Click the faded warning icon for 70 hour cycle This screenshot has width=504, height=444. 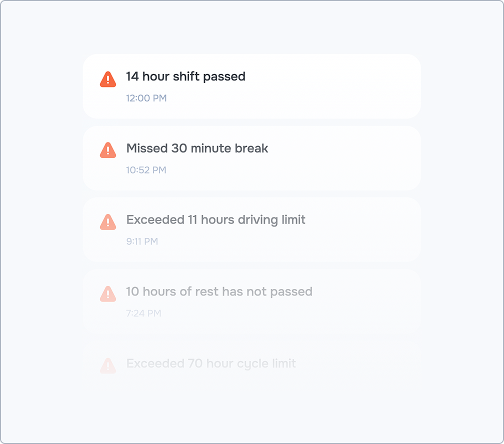pos(108,365)
